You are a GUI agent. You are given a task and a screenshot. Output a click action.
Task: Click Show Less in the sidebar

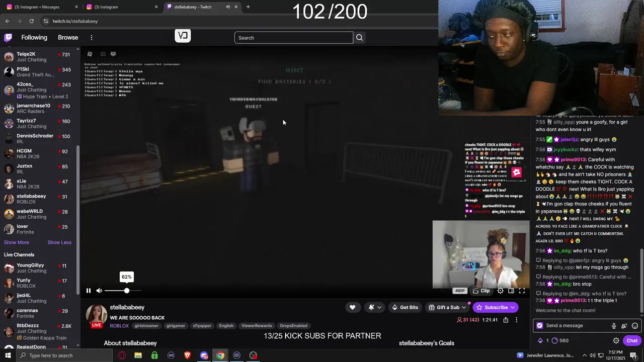[59, 242]
